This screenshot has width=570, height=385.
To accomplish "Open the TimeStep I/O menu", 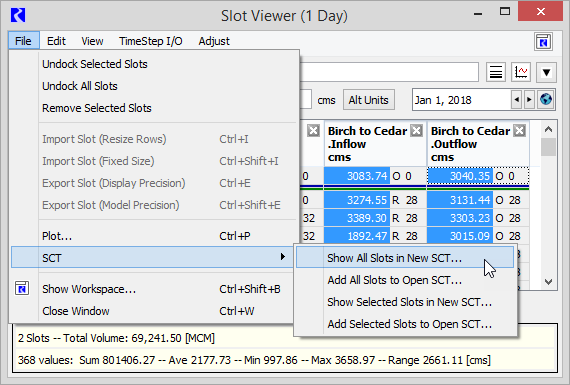I will 150,41.
